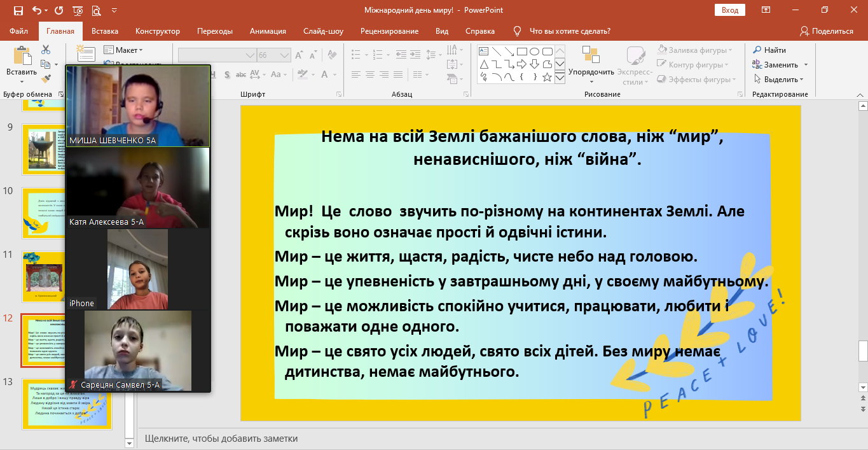This screenshot has width=868, height=450.
Task: Select slide 13 thumbnail
Action: (67, 404)
